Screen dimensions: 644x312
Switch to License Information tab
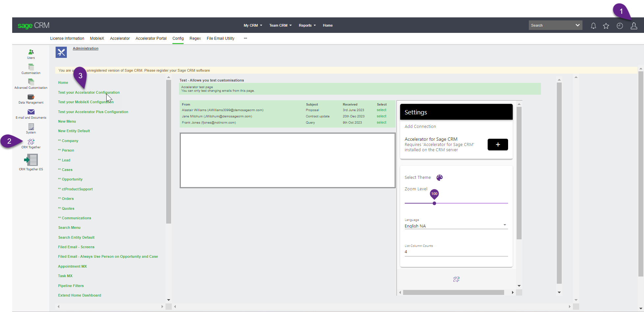67,38
